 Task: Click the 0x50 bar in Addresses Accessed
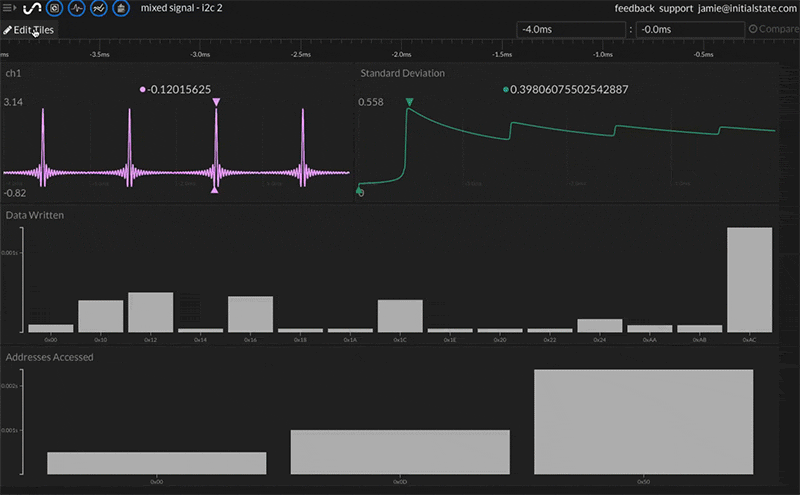point(643,422)
